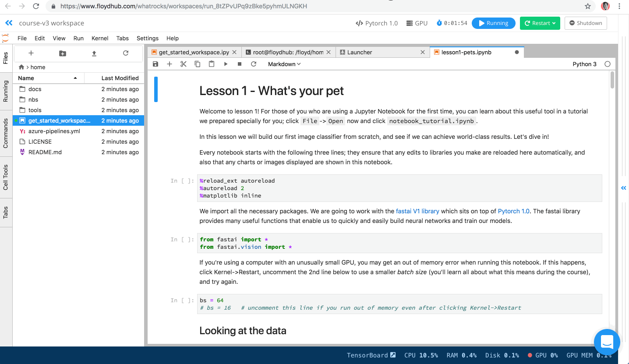Image resolution: width=629 pixels, height=364 pixels.
Task: Open the Markdown cell type dropdown
Action: (284, 64)
